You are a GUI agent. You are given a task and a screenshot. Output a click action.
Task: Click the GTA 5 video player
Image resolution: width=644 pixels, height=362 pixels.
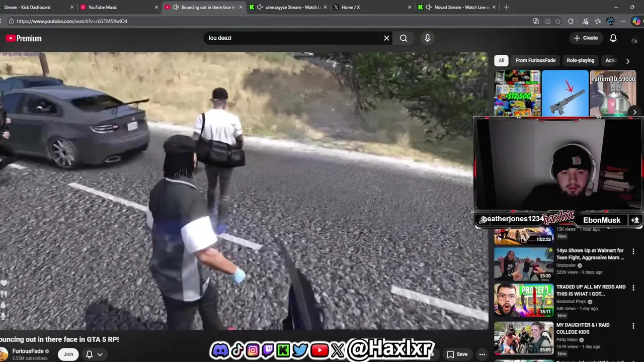pyautogui.click(x=244, y=191)
